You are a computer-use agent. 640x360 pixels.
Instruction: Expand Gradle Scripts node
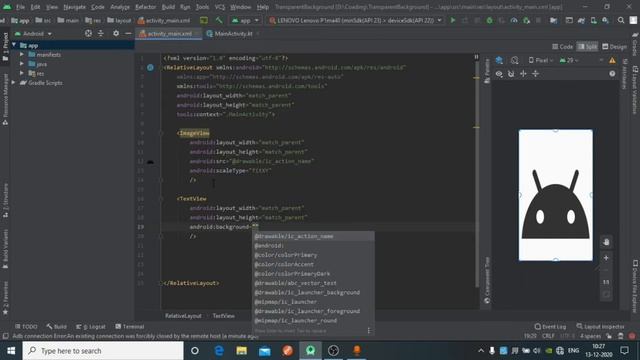click(x=13, y=82)
